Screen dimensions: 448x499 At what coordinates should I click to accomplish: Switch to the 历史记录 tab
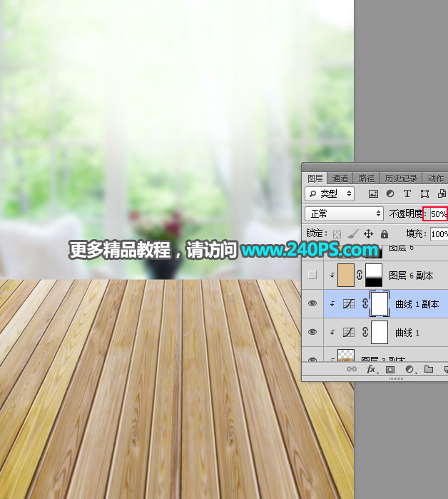(x=401, y=178)
